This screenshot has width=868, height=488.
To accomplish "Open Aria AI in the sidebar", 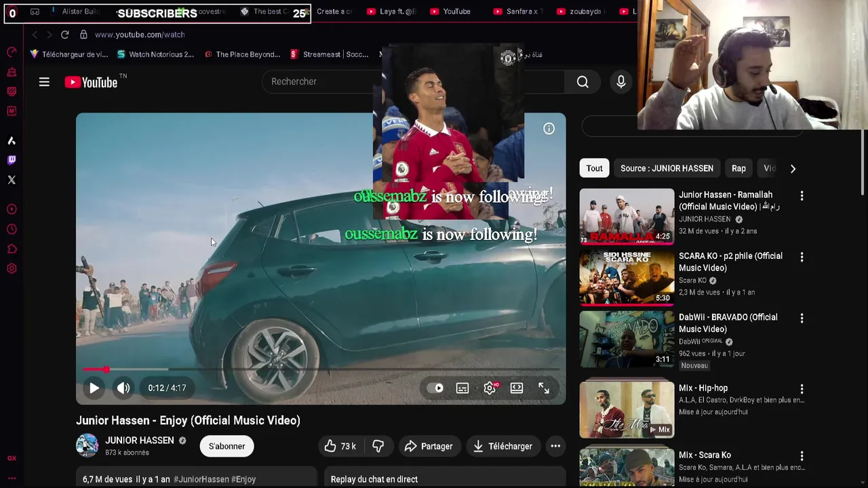I will click(12, 141).
